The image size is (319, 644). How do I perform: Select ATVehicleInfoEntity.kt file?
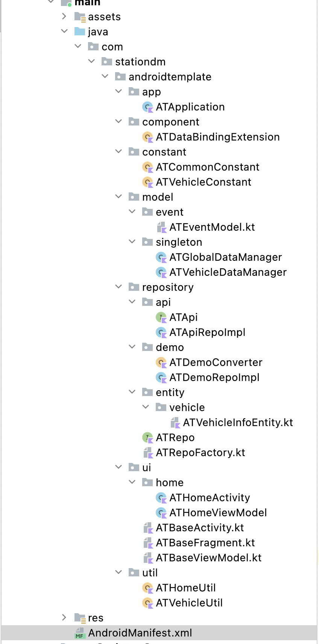coord(238,423)
